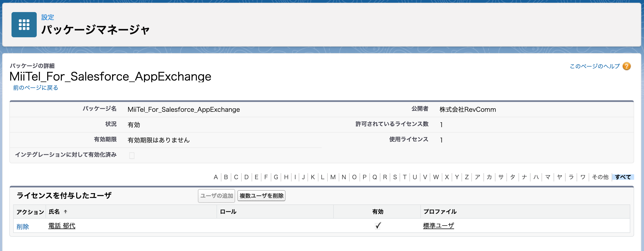Filter users by letter Y

click(457, 177)
